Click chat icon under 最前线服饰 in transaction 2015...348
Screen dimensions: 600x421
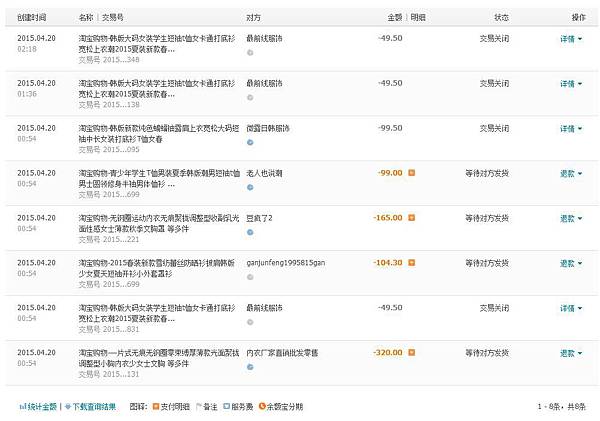[x=250, y=52]
